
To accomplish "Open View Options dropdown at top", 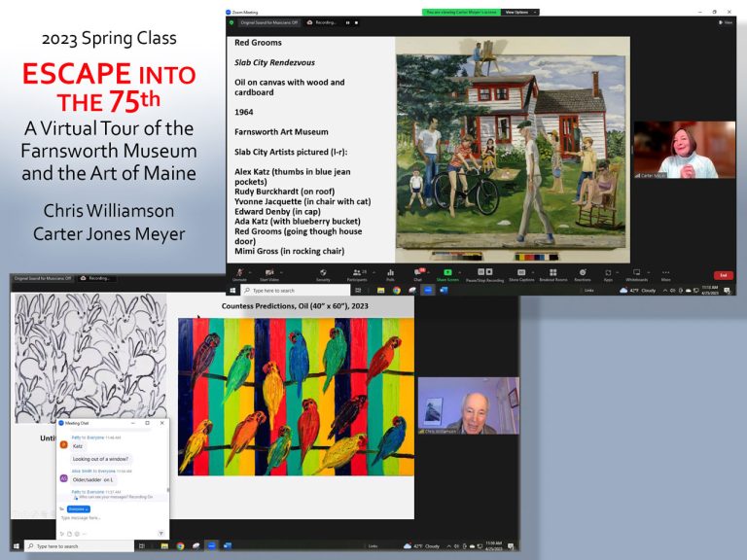I will click(x=520, y=12).
